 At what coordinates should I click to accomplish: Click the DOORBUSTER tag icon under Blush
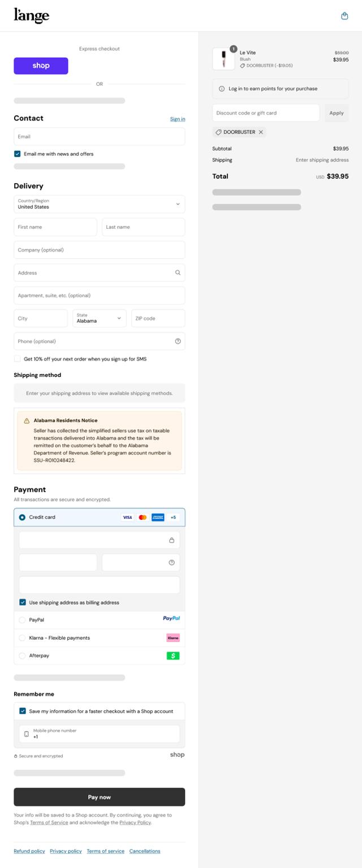point(243,66)
